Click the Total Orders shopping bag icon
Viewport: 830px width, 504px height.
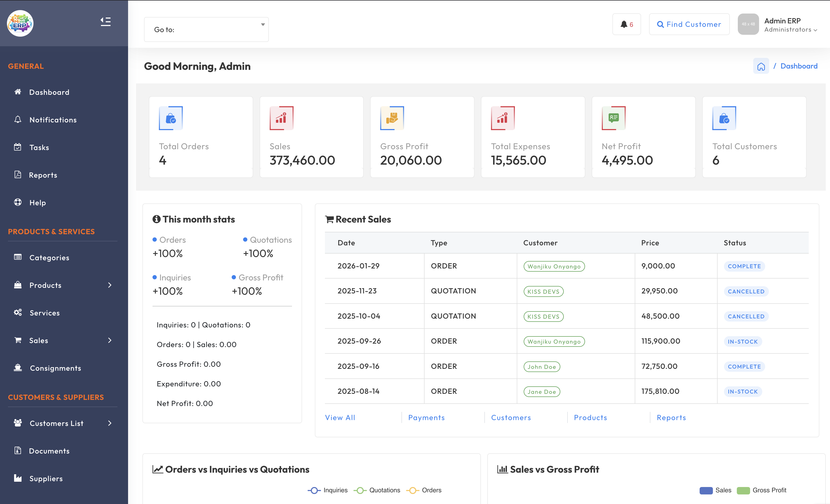[x=171, y=118]
